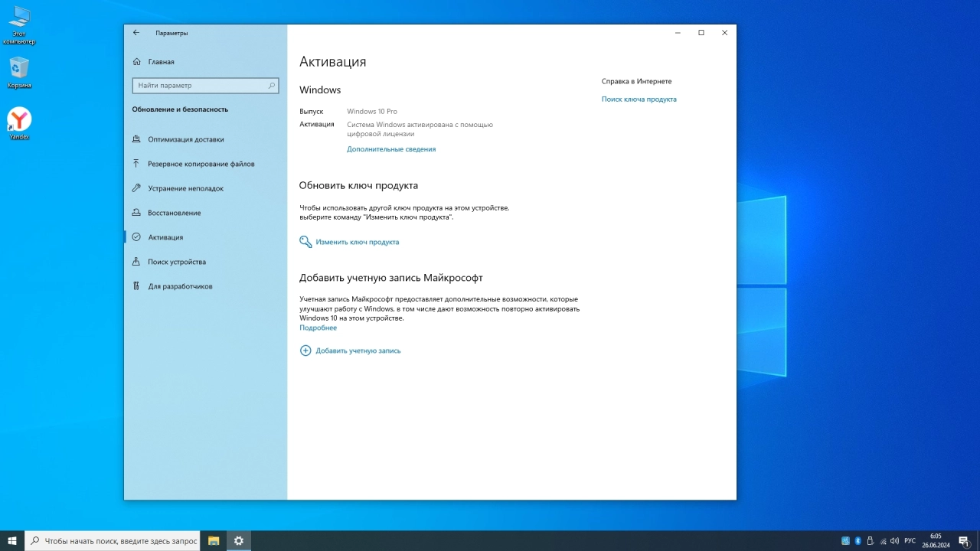Click the search magnifier in Найти параметр

point(271,86)
